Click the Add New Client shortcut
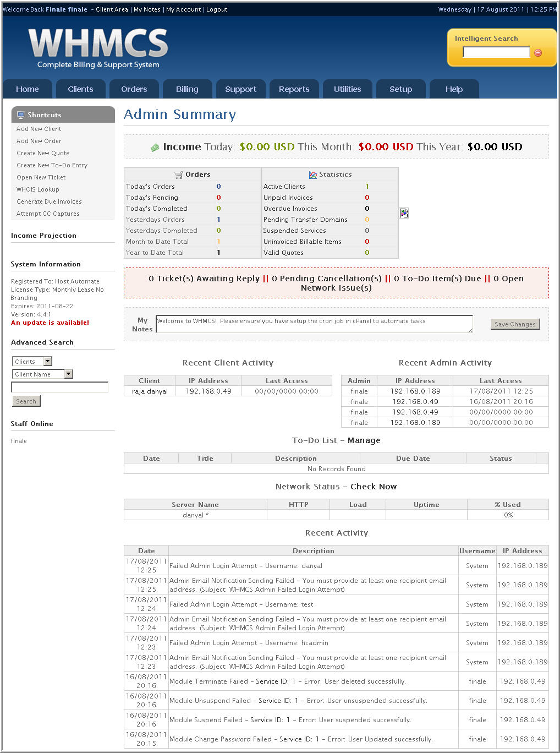 tap(39, 129)
